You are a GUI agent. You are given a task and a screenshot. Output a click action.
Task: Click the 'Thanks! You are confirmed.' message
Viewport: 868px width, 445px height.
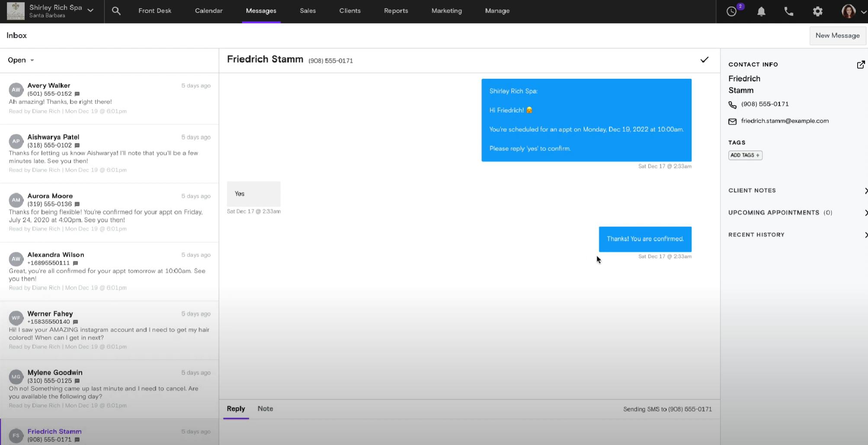point(645,239)
